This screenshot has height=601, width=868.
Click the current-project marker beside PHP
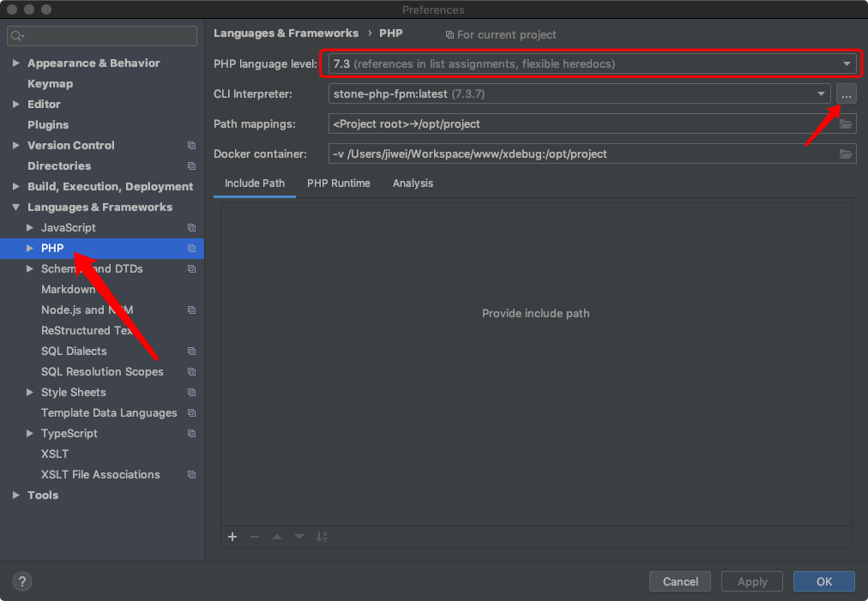pos(448,34)
